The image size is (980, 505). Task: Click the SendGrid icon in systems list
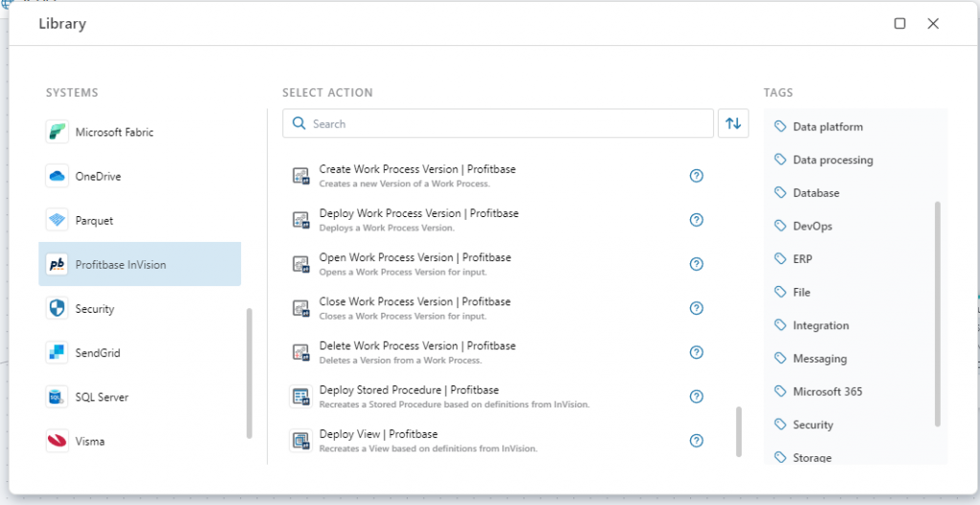click(57, 353)
